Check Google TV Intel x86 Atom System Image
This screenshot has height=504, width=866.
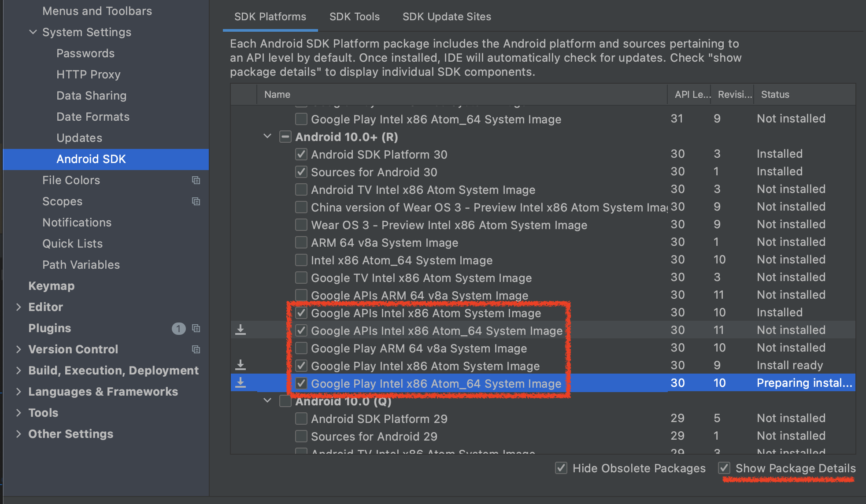(x=301, y=278)
